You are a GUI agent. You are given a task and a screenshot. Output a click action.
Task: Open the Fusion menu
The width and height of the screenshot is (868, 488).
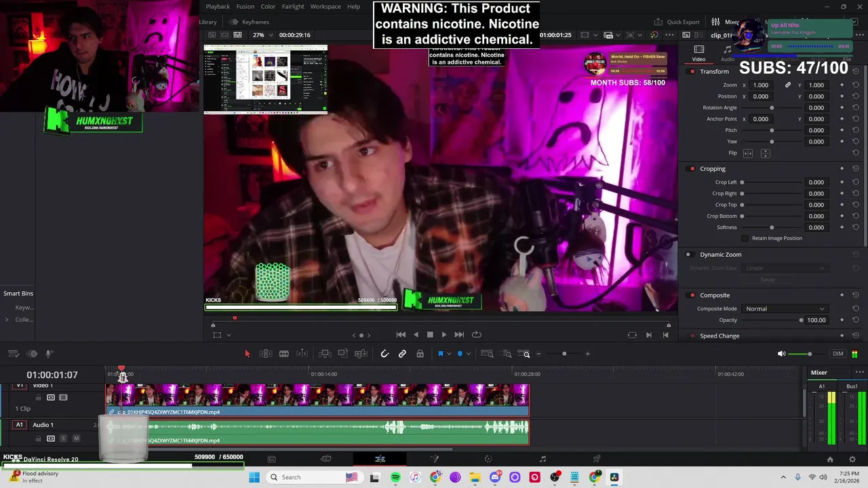click(x=245, y=7)
